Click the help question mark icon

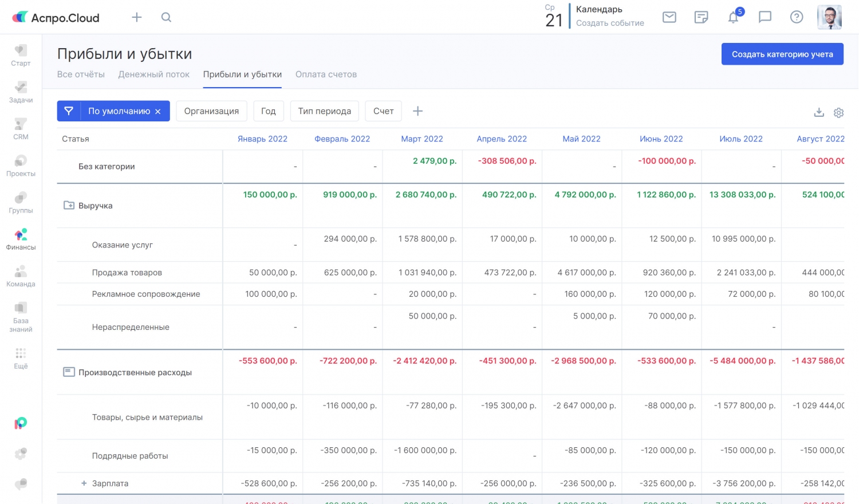click(796, 17)
